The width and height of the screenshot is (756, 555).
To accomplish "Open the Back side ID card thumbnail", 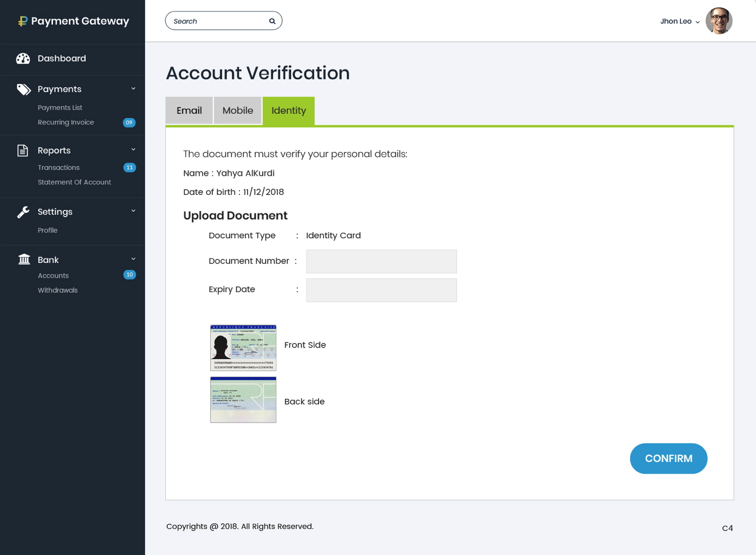I will 243,400.
